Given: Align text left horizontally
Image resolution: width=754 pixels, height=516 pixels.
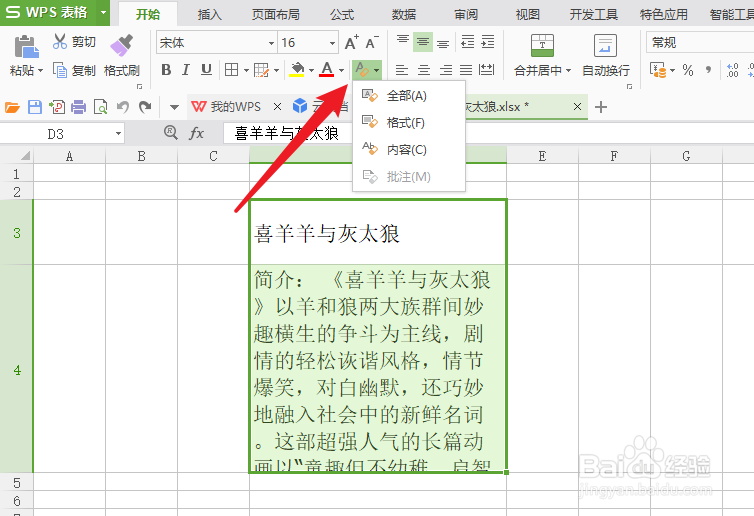Looking at the screenshot, I should [402, 70].
